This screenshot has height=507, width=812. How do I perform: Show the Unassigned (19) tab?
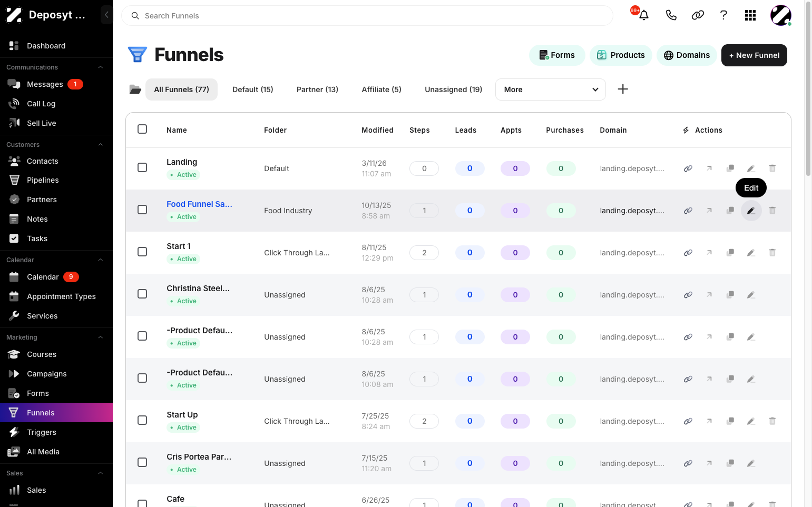tap(454, 90)
